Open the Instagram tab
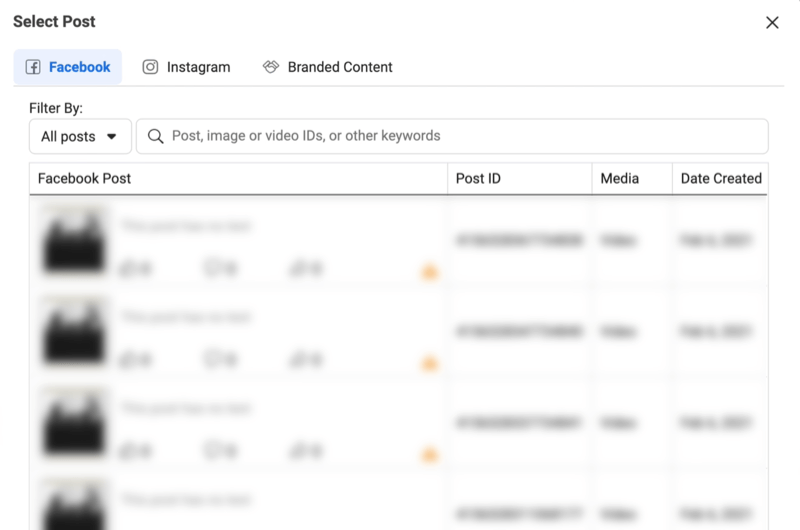This screenshot has width=800, height=530. coord(186,67)
